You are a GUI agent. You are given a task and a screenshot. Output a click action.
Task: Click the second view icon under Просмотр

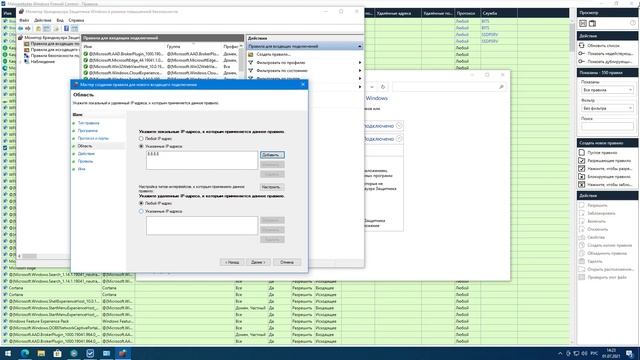pos(592,24)
